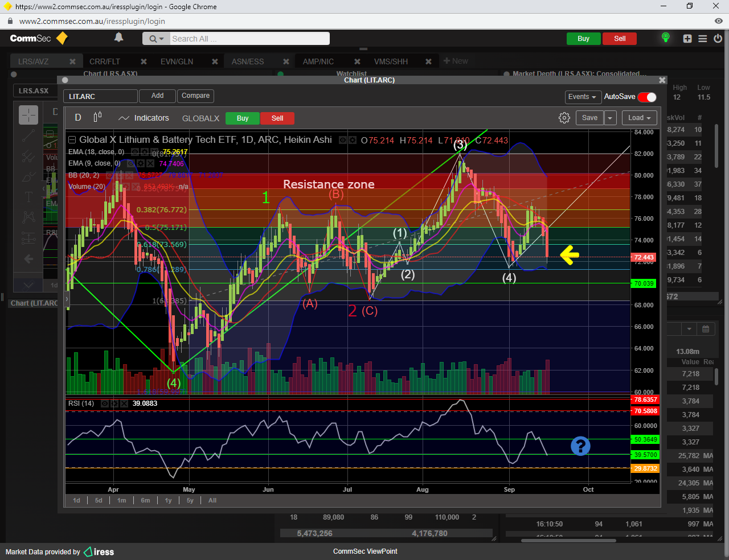729x560 pixels.
Task: Remove EMA 9 indicator with X icon
Action: coord(150,163)
